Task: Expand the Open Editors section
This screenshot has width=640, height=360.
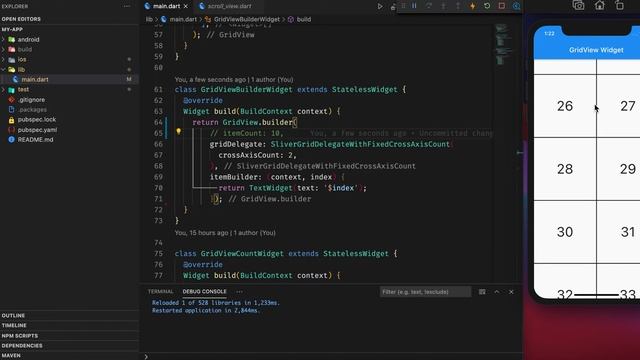Action: click(69, 19)
